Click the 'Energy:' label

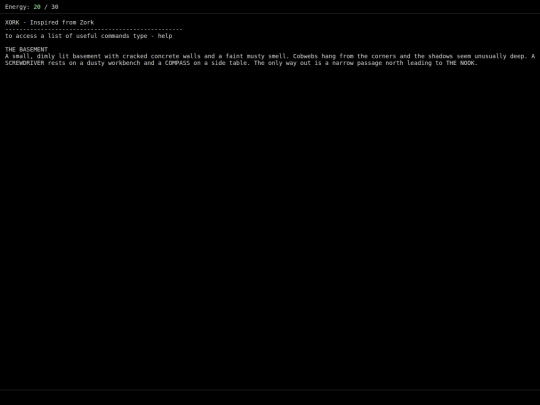17,7
